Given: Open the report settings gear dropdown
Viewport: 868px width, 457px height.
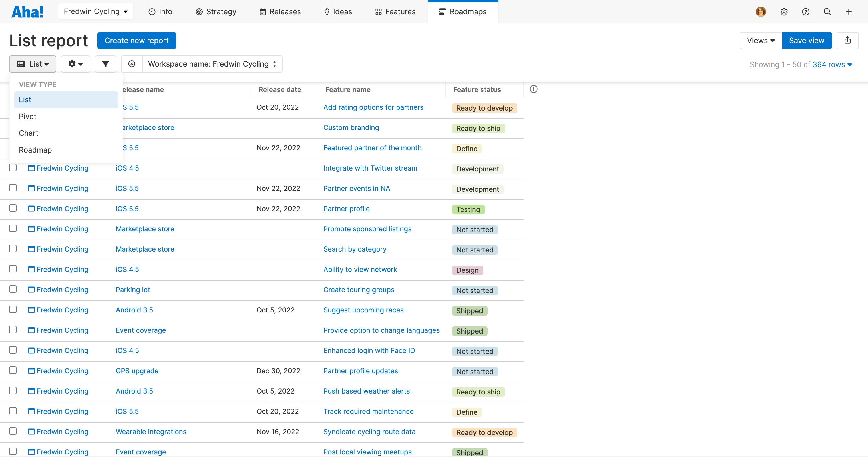Looking at the screenshot, I should click(75, 64).
